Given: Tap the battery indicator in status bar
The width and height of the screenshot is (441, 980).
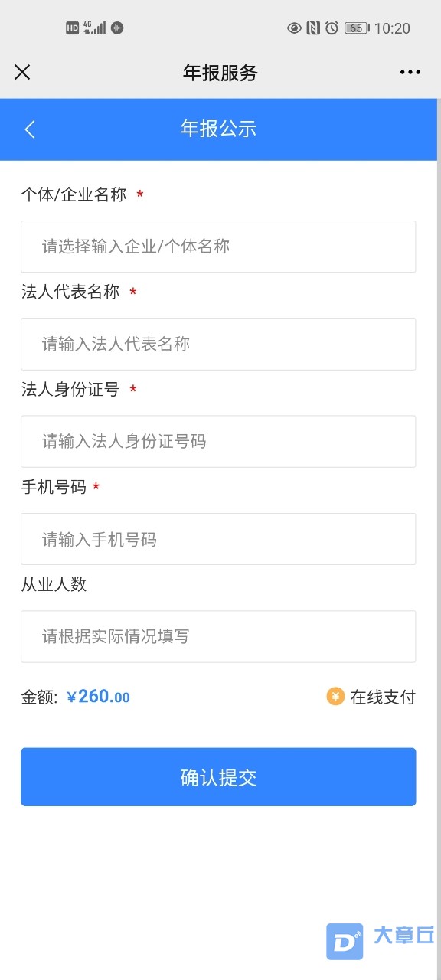Looking at the screenshot, I should [357, 28].
